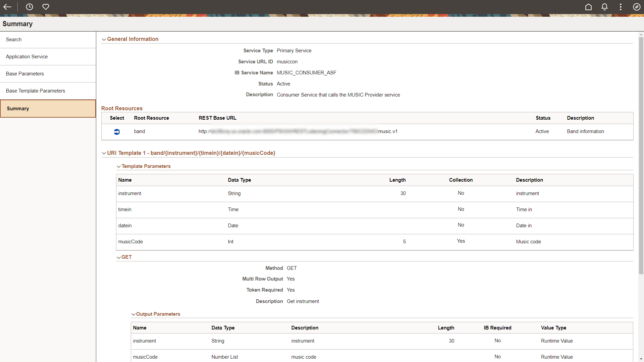Screen dimensions: 644x362
Task: Switch to the Application Service page
Action: [26, 56]
